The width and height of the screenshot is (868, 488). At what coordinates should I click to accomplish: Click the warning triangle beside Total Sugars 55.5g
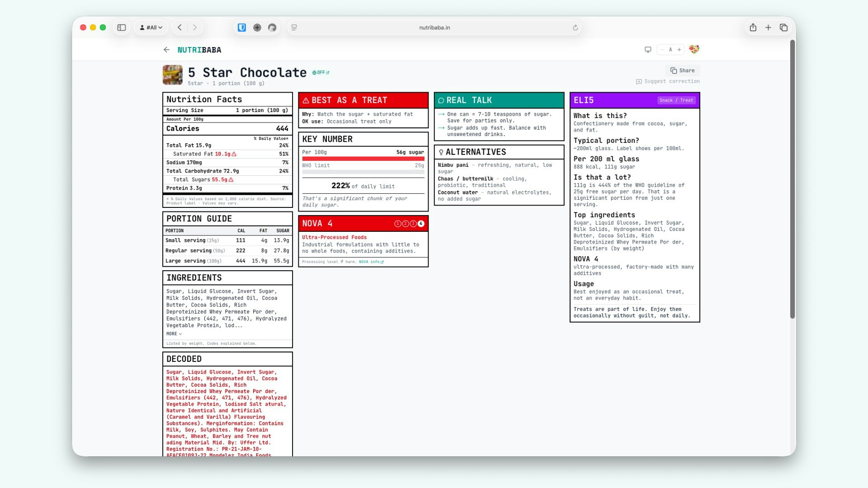pyautogui.click(x=231, y=179)
